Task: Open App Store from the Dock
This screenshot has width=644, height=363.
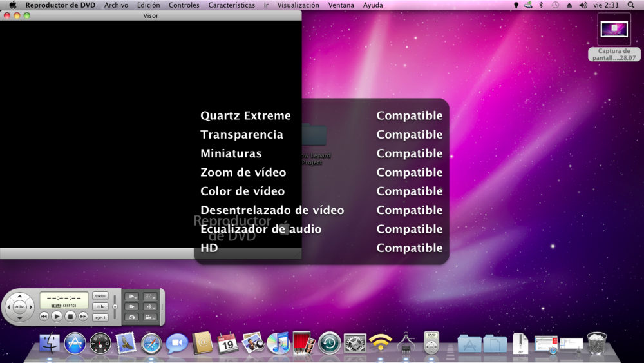Action: coord(75,343)
